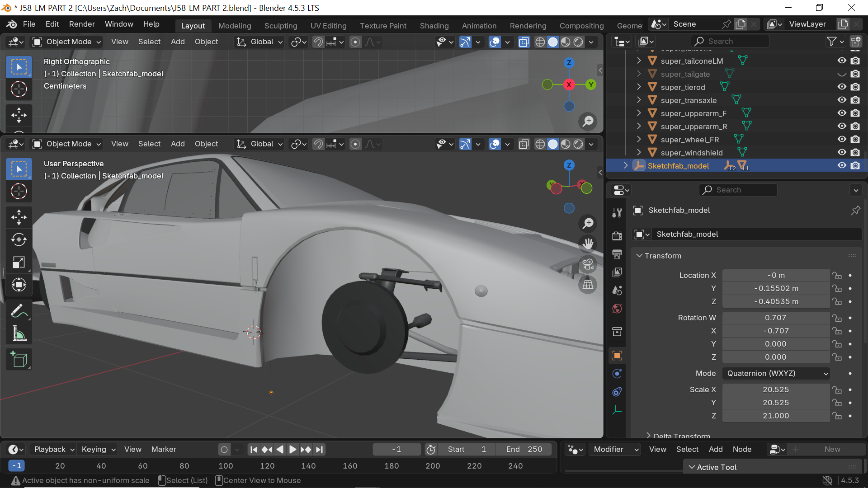Collapse the Transform panel
Screen dimensions: 868x488
[639, 256]
